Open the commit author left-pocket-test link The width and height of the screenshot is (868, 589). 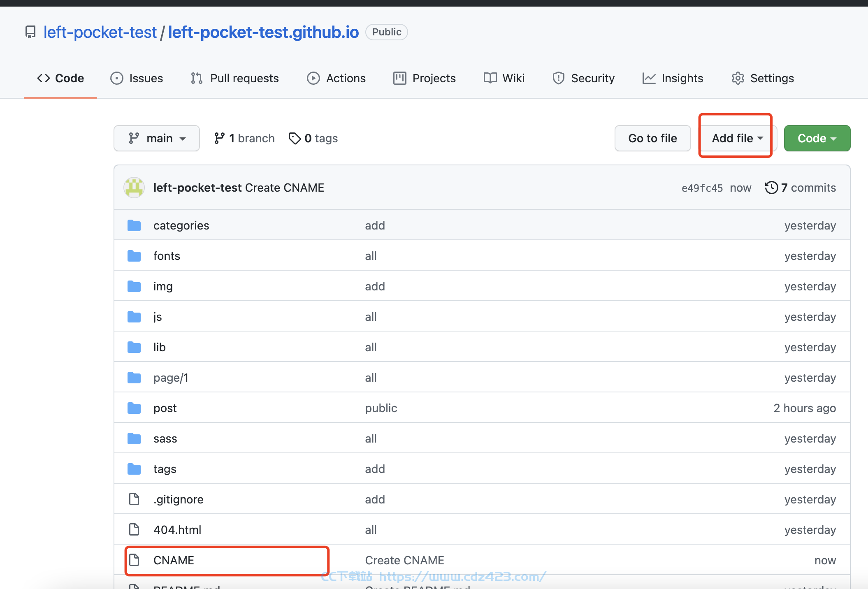point(197,188)
